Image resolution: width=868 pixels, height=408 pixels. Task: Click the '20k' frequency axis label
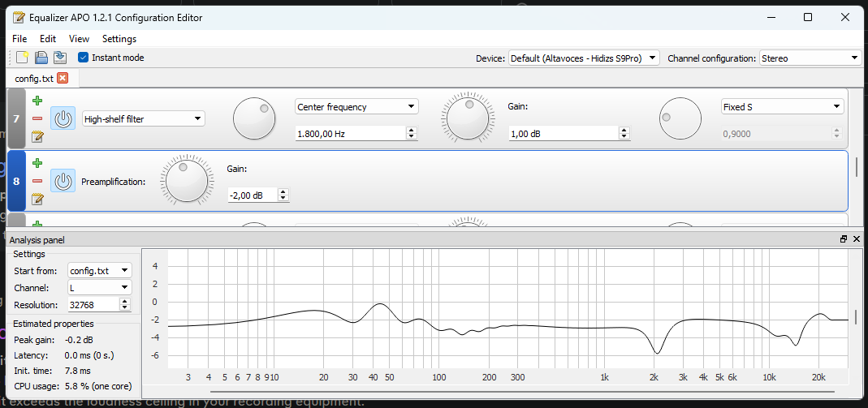point(818,378)
